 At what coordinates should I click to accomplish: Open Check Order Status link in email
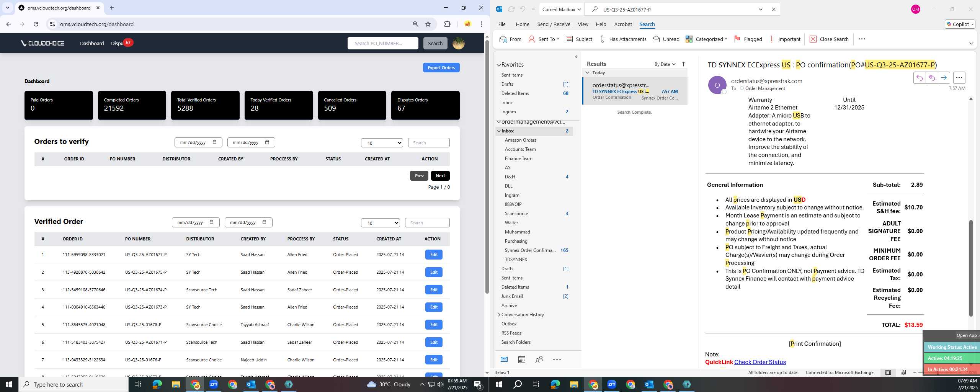pyautogui.click(x=760, y=362)
